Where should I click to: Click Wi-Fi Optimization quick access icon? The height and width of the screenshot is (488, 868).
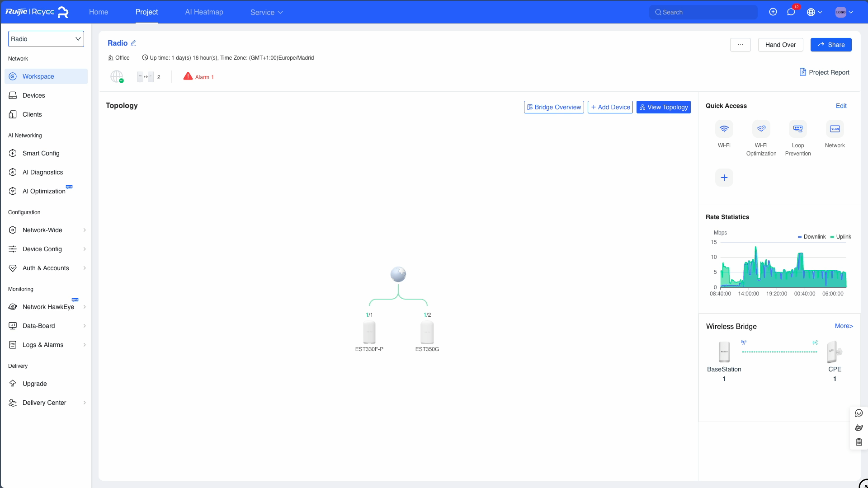(x=761, y=129)
